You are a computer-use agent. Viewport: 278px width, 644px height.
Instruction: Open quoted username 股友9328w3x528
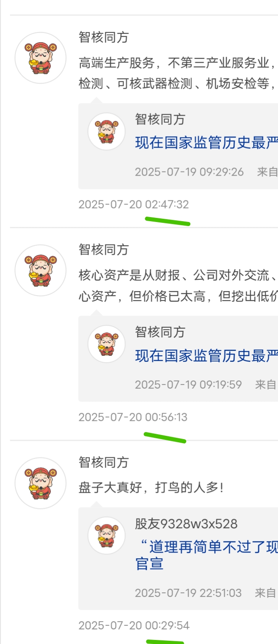[x=186, y=524]
